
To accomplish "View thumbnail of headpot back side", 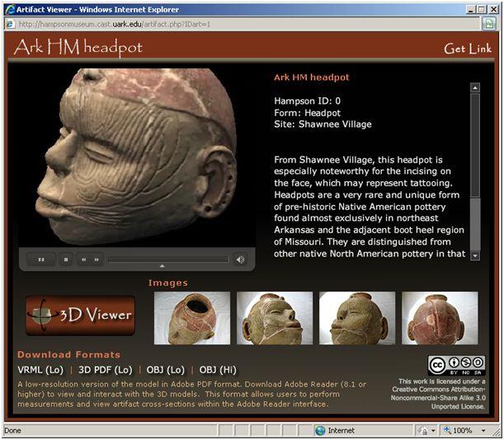I will coord(440,318).
